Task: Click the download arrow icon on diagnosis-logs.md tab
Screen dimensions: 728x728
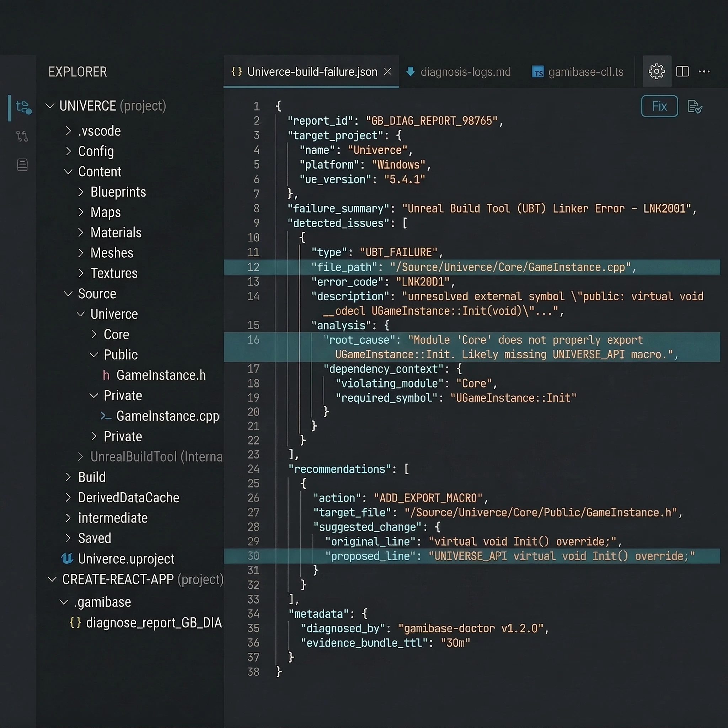Action: pyautogui.click(x=411, y=71)
